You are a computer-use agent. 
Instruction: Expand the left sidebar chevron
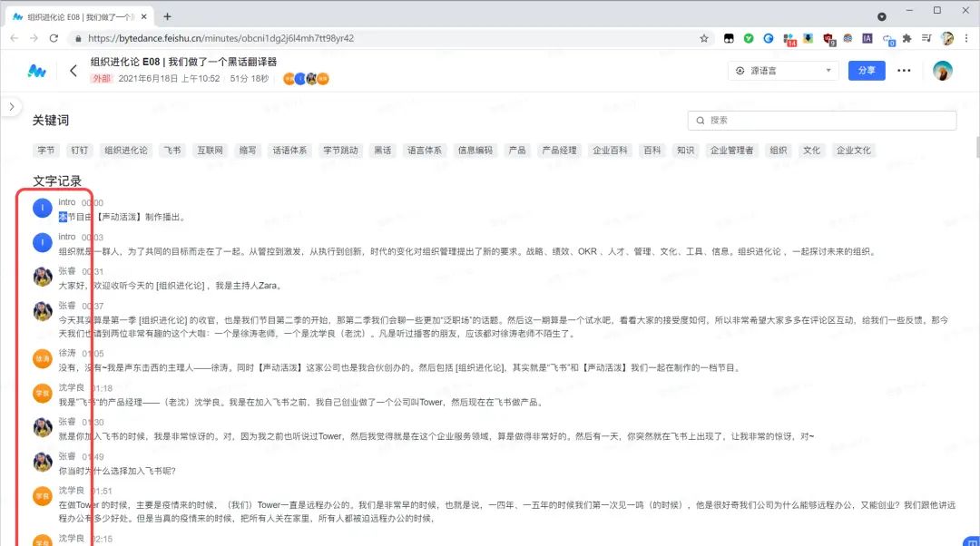pos(11,107)
